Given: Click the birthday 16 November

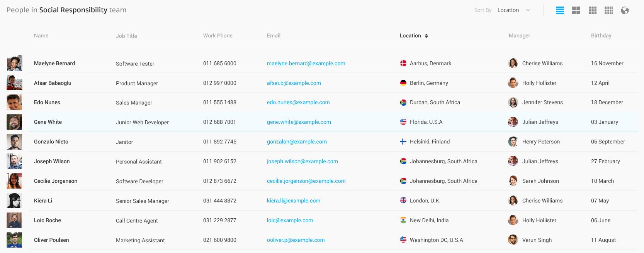Looking at the screenshot, I should [607, 63].
